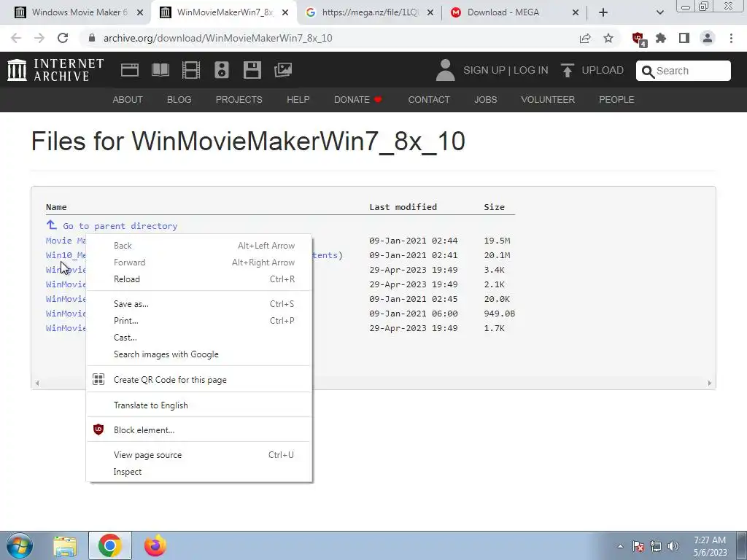Viewport: 747px width, 560px height.
Task: Click UPLOAD link
Action: tap(602, 71)
